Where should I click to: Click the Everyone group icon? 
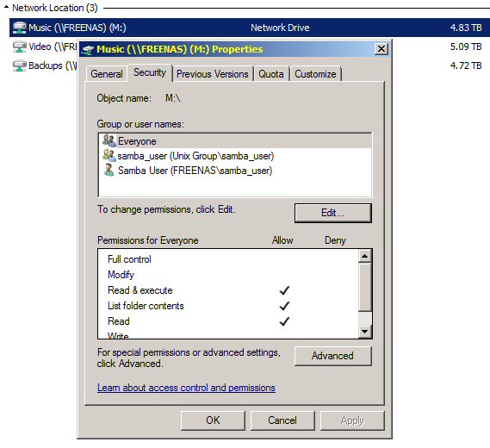[109, 140]
